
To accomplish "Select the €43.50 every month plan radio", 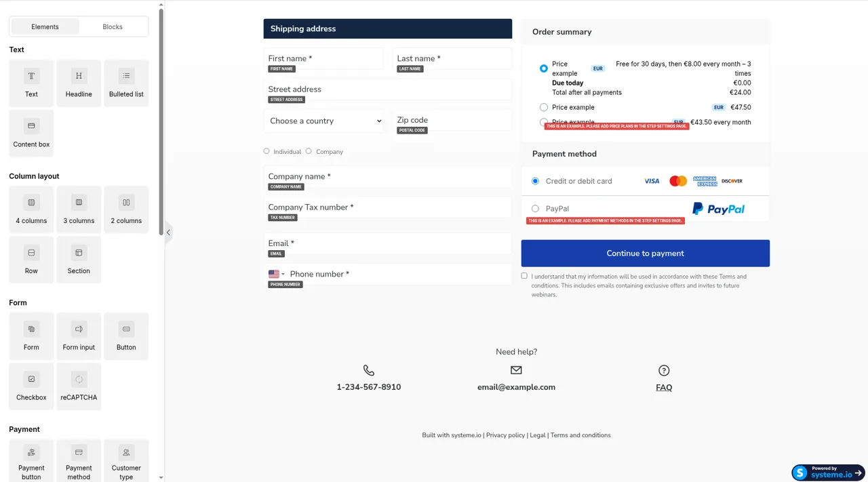I will tap(544, 122).
